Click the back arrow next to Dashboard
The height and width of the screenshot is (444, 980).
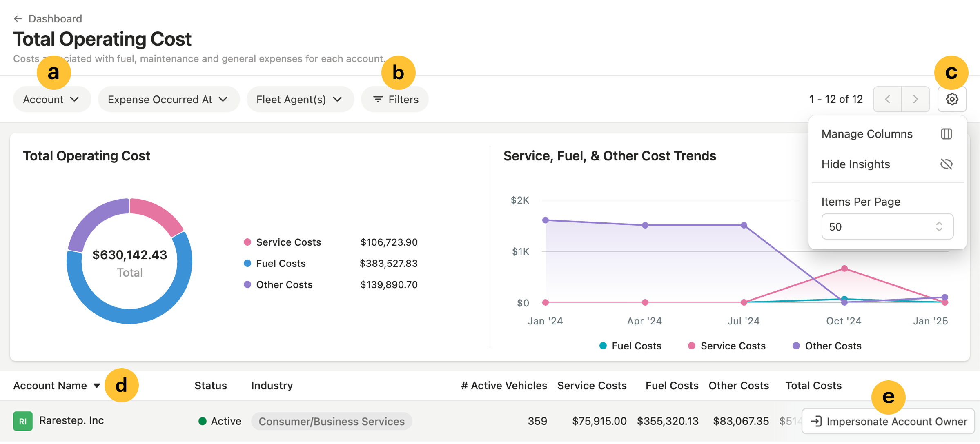pos(18,19)
